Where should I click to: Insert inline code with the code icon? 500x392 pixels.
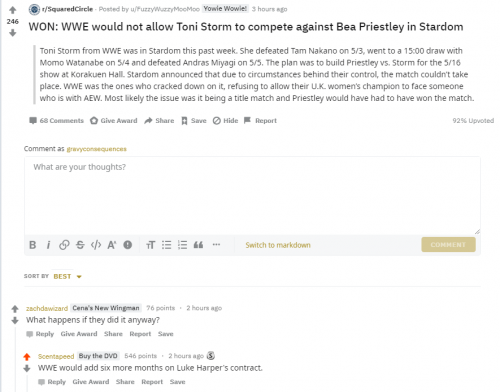tap(96, 245)
